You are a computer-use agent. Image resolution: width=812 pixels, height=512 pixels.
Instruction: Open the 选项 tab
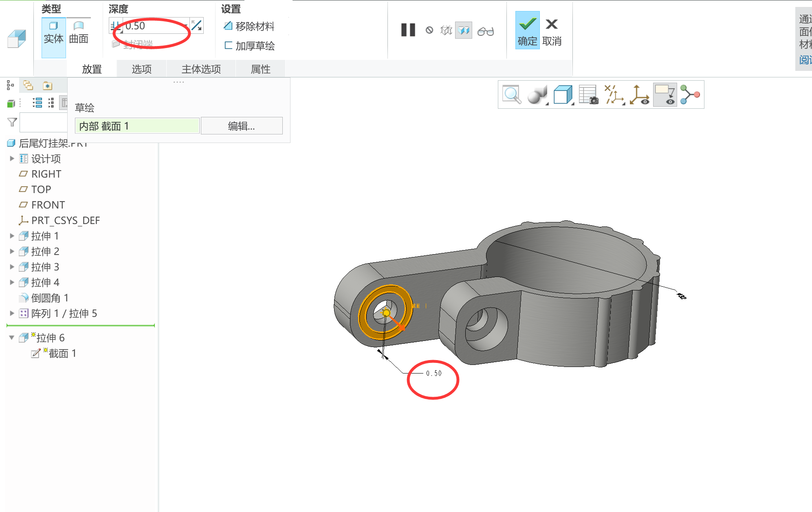[x=141, y=69]
